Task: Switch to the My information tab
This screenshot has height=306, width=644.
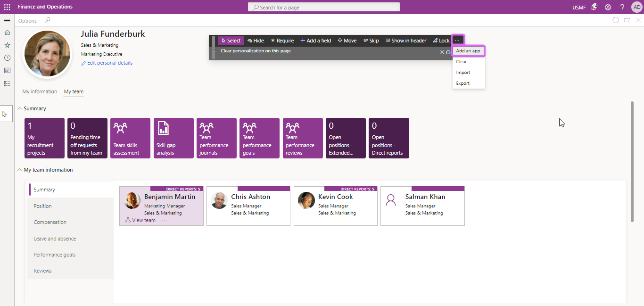Action: (40, 91)
